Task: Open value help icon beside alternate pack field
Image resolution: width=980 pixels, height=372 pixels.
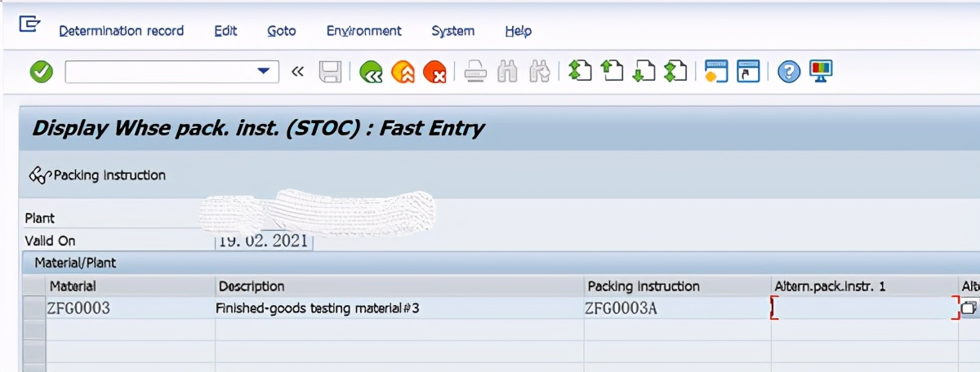Action: pyautogui.click(x=969, y=308)
